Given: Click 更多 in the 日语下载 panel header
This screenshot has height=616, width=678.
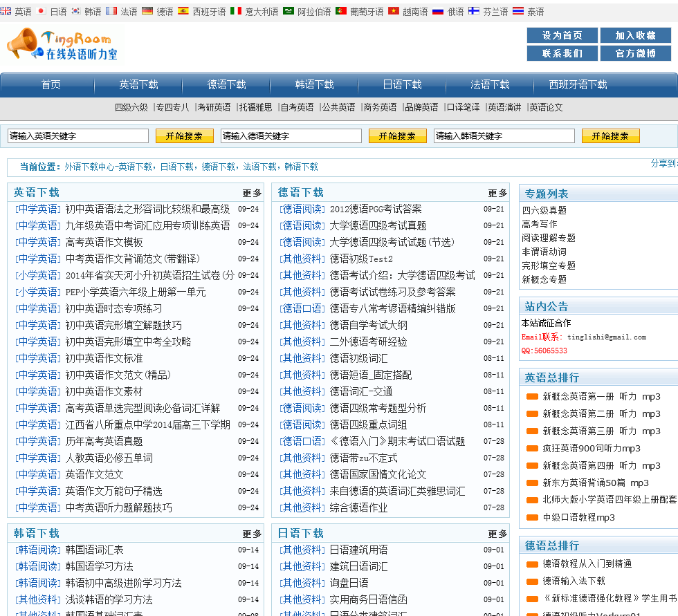Looking at the screenshot, I should [x=497, y=534].
